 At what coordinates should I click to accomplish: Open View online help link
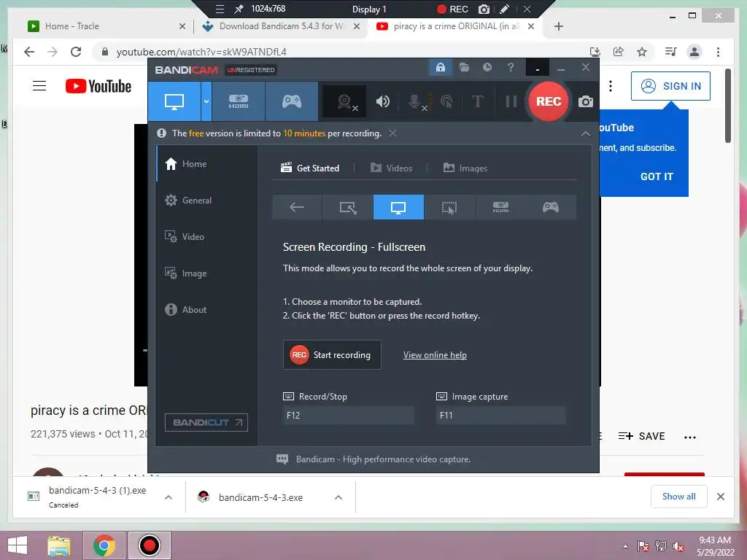click(435, 355)
